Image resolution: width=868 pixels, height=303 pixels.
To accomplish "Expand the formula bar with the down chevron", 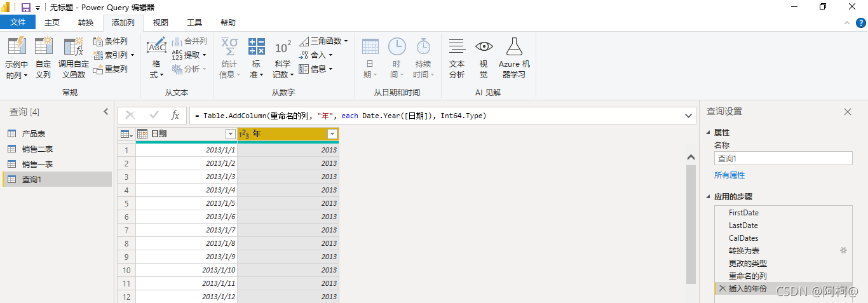I will [x=689, y=116].
